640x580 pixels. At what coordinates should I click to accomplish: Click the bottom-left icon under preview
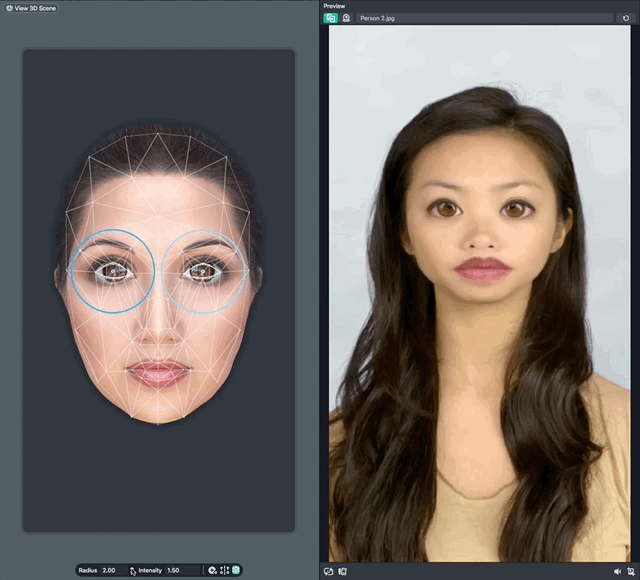[x=329, y=571]
